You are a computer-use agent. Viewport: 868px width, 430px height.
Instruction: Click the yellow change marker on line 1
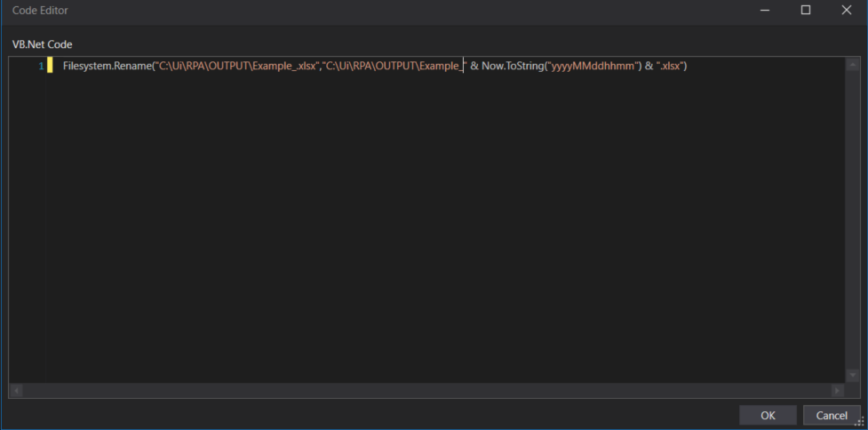pyautogui.click(x=50, y=66)
